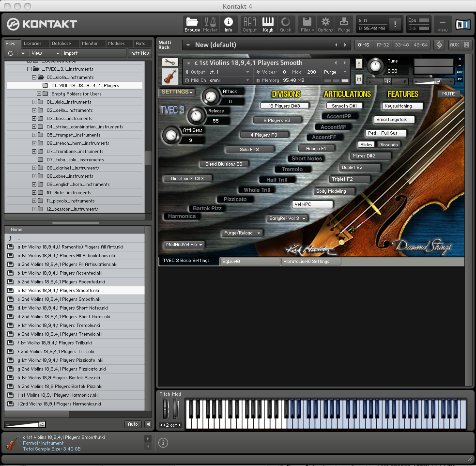Screen dimensions: 476x466
Task: Click the Tune knob
Action: point(375,66)
